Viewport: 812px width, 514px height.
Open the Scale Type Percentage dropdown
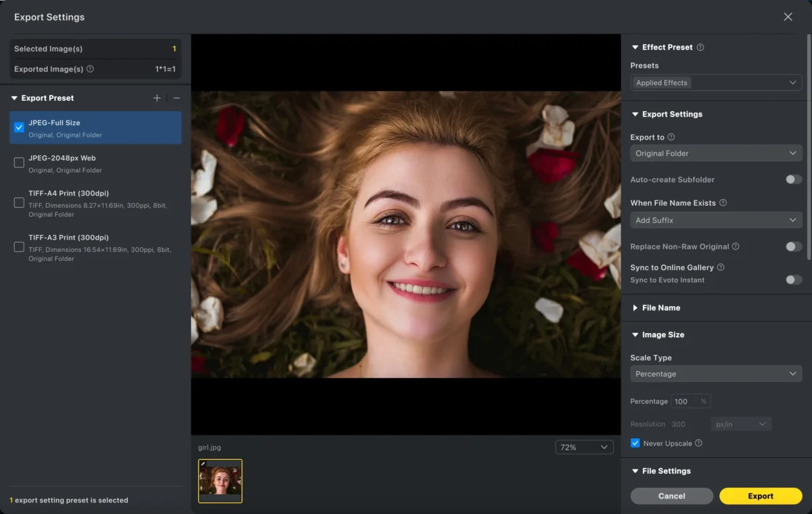716,374
